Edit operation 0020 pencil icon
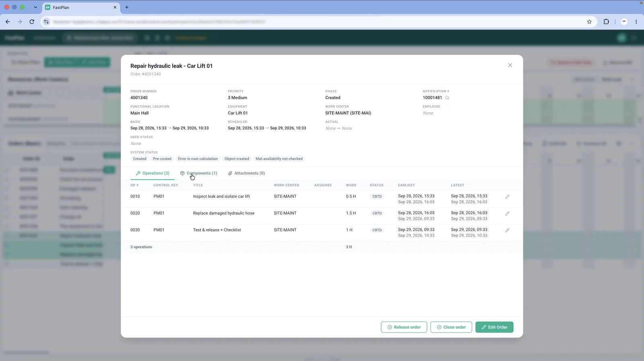Screen dimensions: 644x361 click(x=507, y=214)
